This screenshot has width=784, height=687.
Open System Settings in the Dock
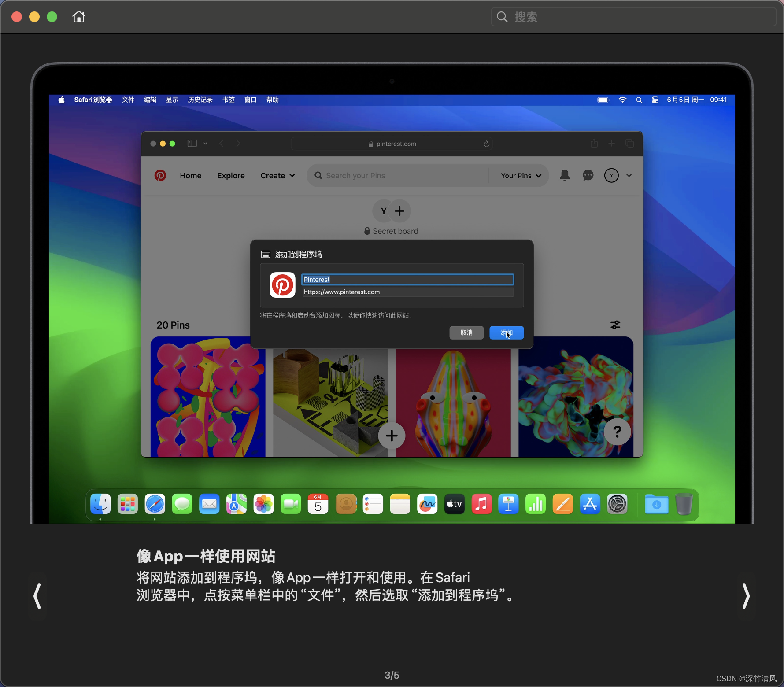tap(617, 504)
